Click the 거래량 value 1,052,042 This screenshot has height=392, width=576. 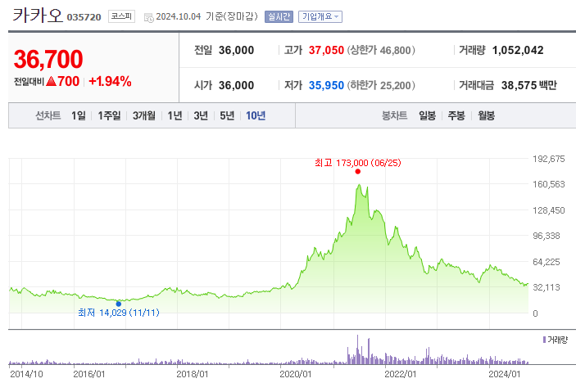[518, 50]
